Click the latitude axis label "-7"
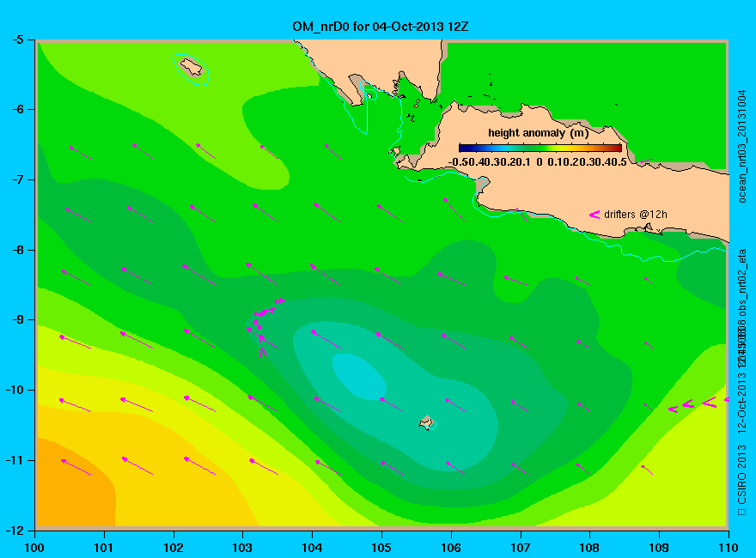756x558 pixels. pos(17,179)
